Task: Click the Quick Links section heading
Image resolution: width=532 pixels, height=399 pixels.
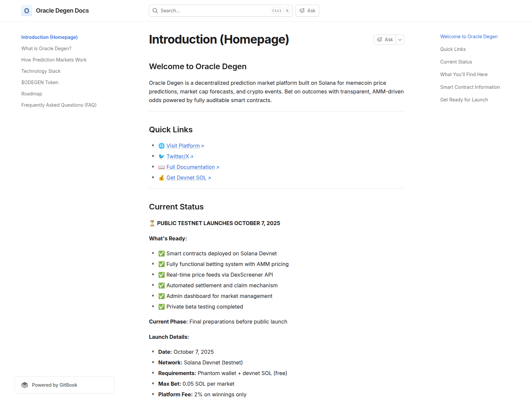Action: coord(171,130)
